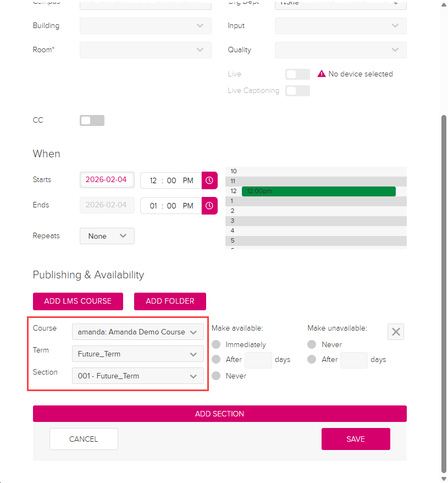
Task: Click the ADD LMS COURSE button
Action: point(78,301)
